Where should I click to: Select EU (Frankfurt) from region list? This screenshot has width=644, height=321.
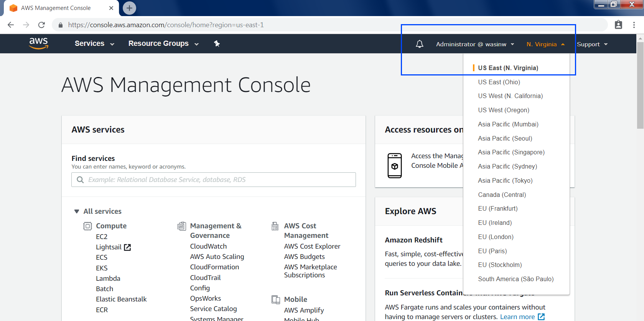[x=497, y=209]
